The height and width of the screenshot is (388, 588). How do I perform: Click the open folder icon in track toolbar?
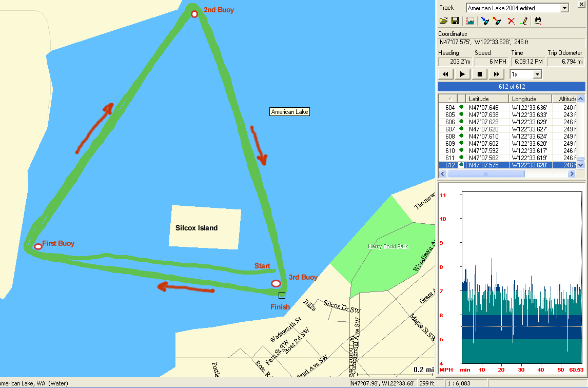click(x=443, y=21)
